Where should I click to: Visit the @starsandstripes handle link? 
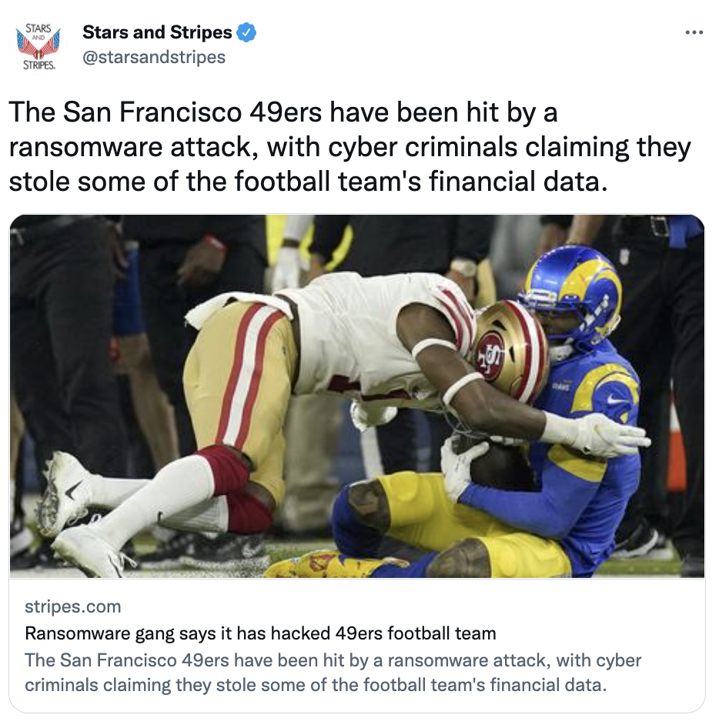click(154, 57)
